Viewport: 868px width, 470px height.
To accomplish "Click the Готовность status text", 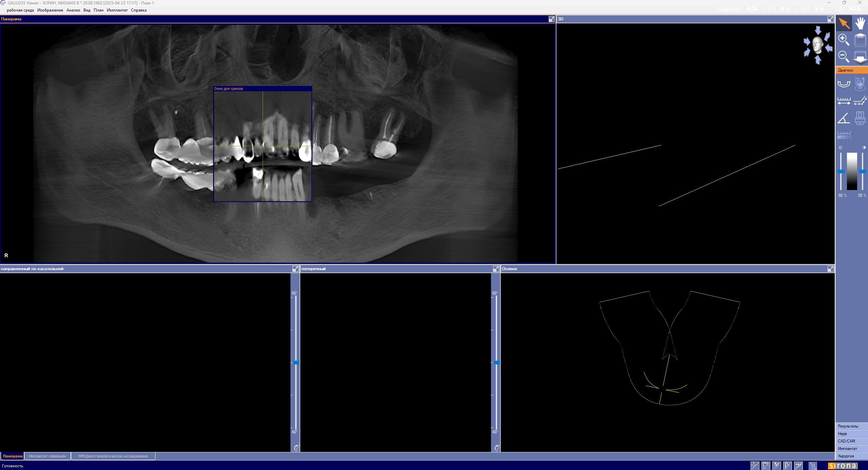I will click(13, 466).
